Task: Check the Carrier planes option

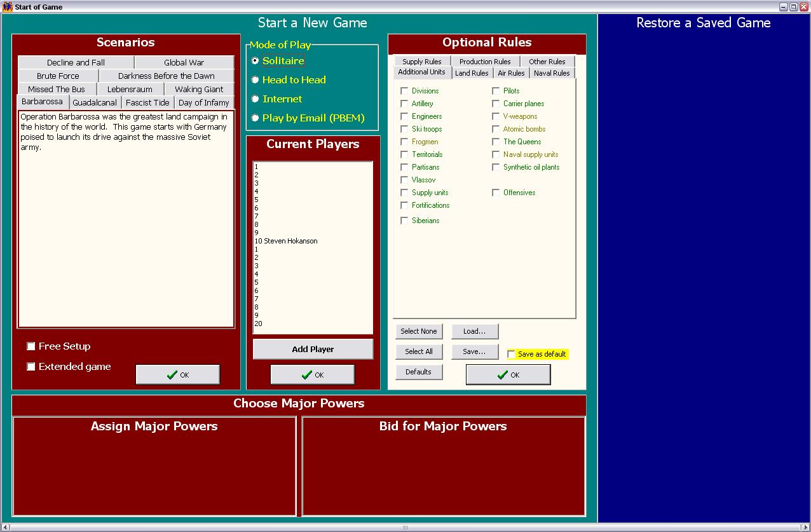Action: coord(496,104)
